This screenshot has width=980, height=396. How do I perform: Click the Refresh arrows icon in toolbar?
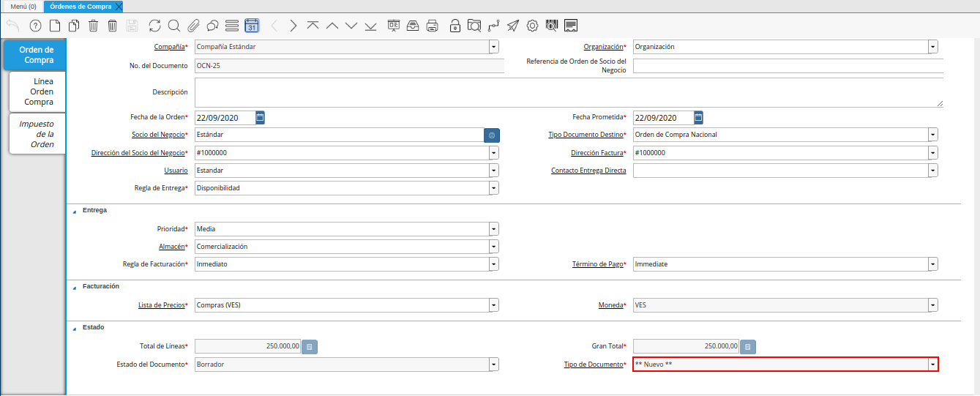(154, 26)
